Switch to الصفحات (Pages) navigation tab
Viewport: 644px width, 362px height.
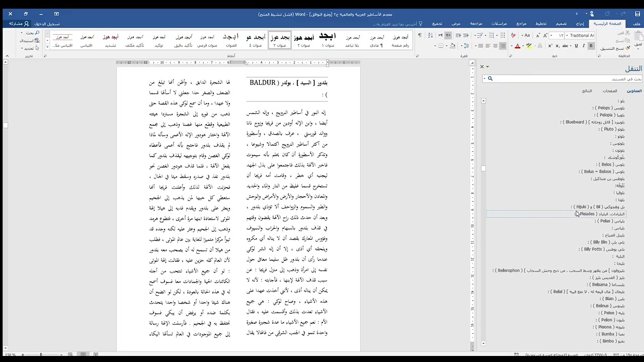tap(610, 91)
